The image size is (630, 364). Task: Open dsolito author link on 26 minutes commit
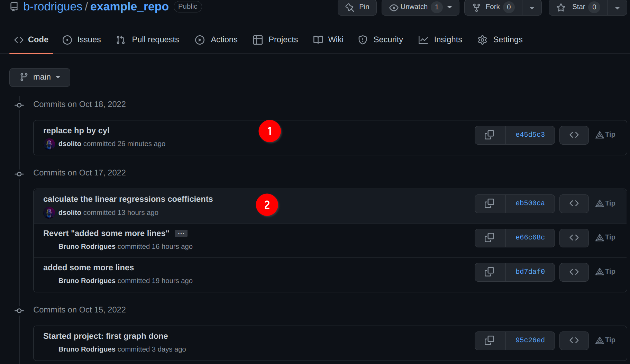70,144
